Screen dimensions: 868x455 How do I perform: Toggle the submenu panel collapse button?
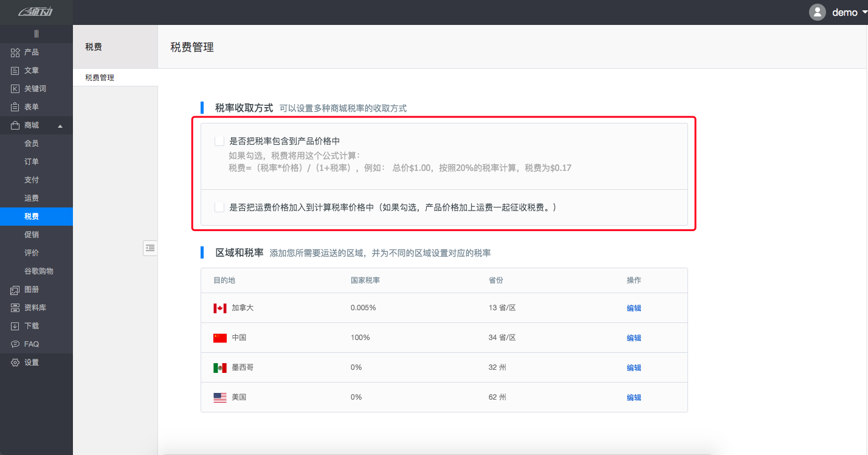(150, 248)
